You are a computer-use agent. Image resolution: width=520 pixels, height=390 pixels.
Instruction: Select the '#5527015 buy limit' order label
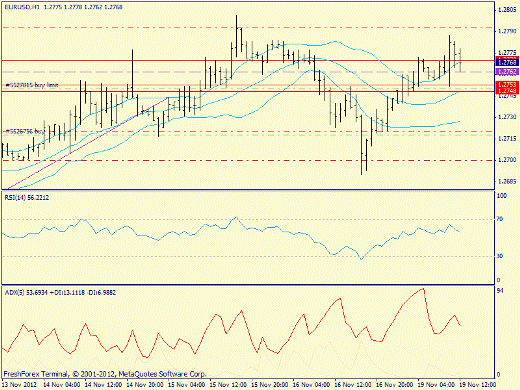(x=32, y=85)
